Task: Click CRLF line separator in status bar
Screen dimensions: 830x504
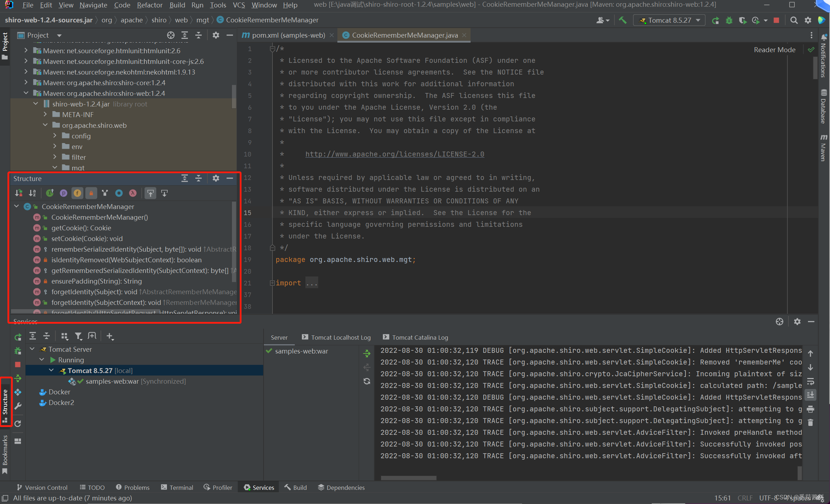Action: tap(745, 498)
